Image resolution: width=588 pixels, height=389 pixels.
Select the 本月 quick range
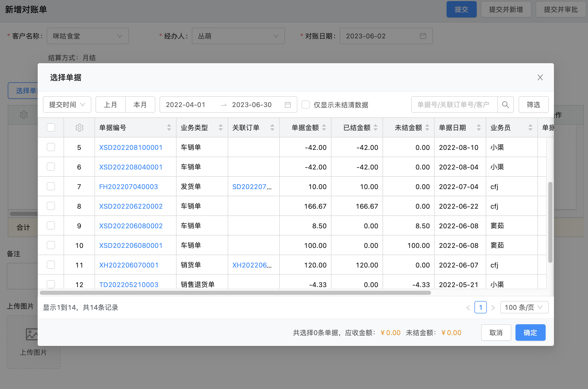coord(140,105)
